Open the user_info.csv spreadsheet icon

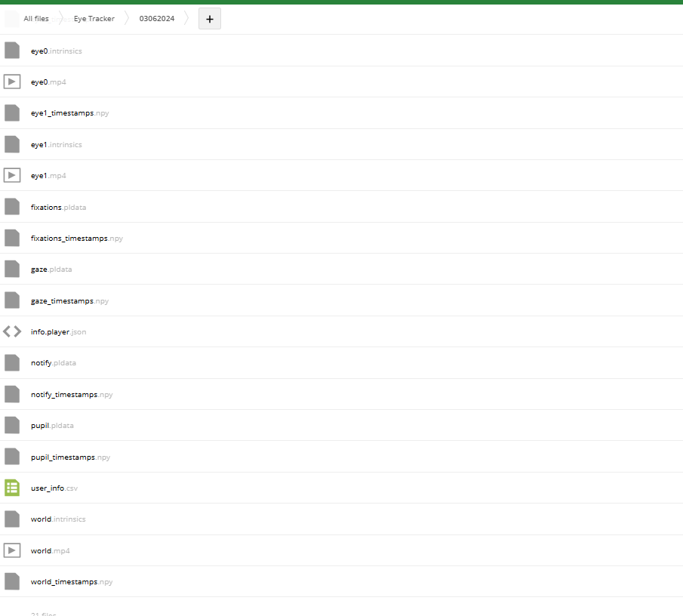coord(12,488)
